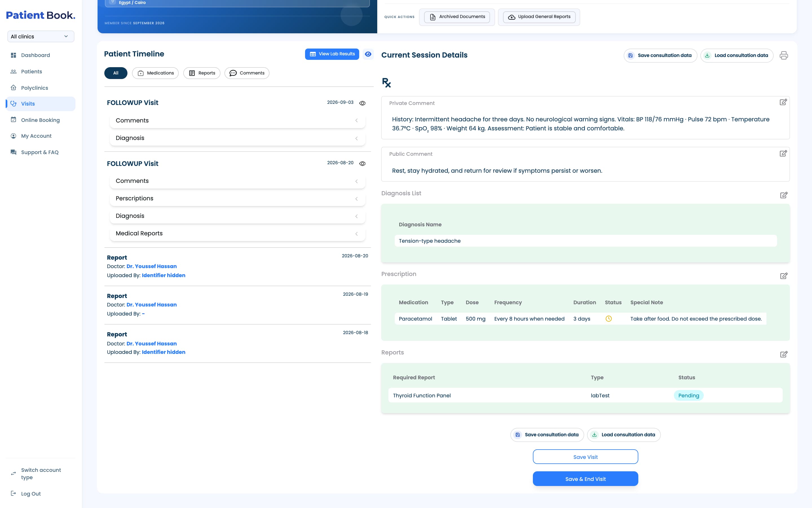Image resolution: width=812 pixels, height=508 pixels.
Task: Edit the Diagnosis List
Action: coord(784,195)
